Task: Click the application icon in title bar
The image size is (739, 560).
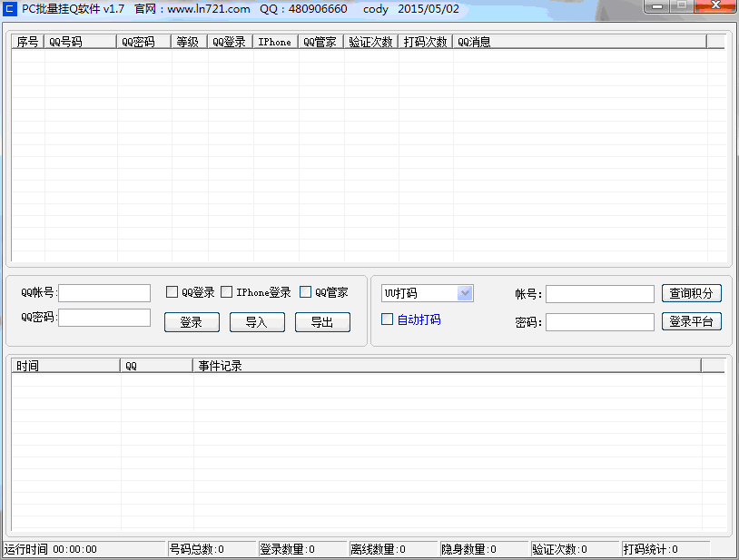Action: click(11, 7)
